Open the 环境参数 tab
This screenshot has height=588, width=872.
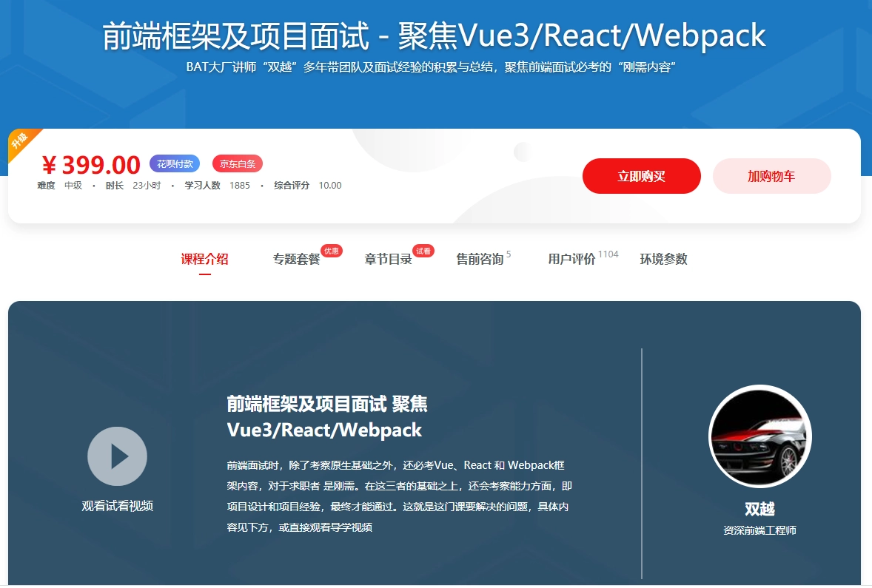pos(665,260)
